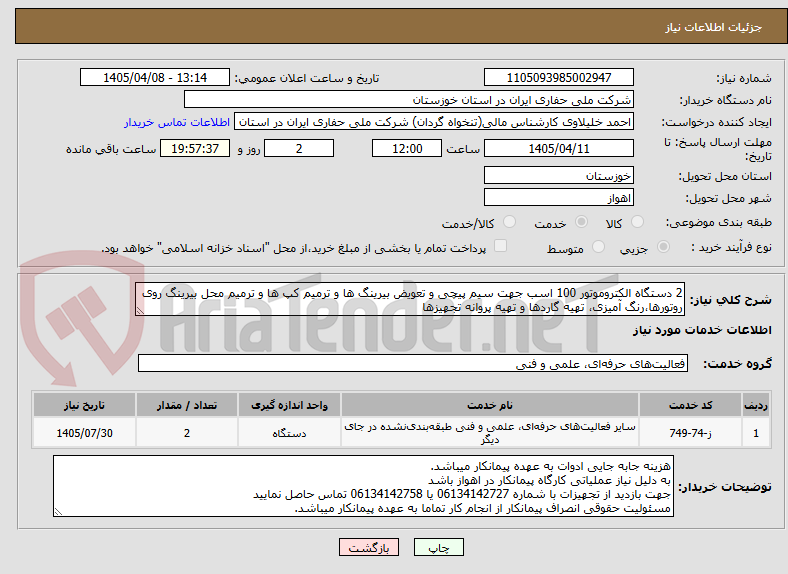Click the ردیف column header

756,405
